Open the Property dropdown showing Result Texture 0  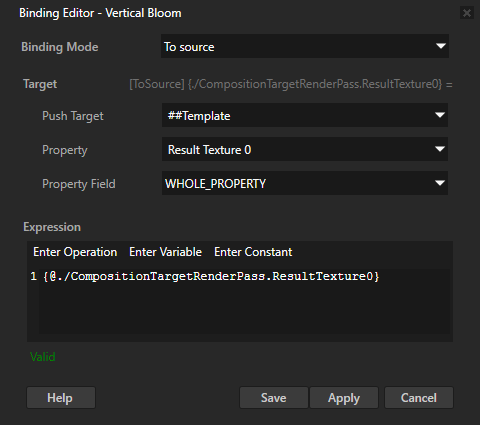click(305, 149)
